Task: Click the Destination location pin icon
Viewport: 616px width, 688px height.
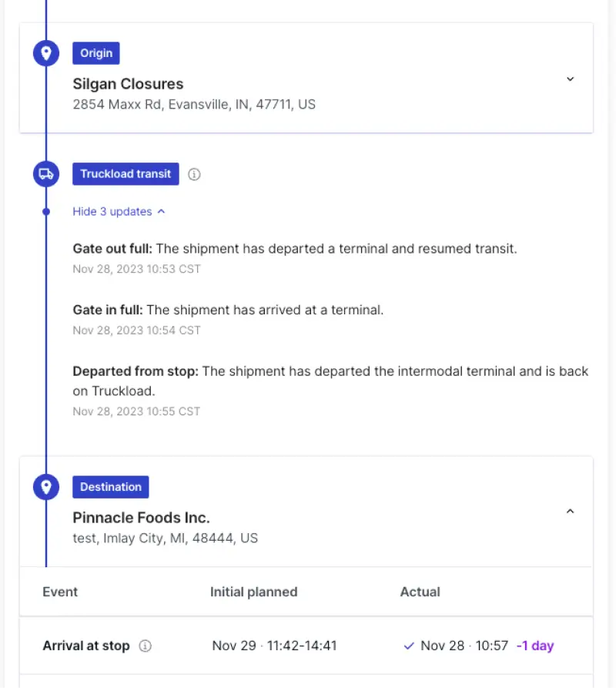Action: [46, 487]
